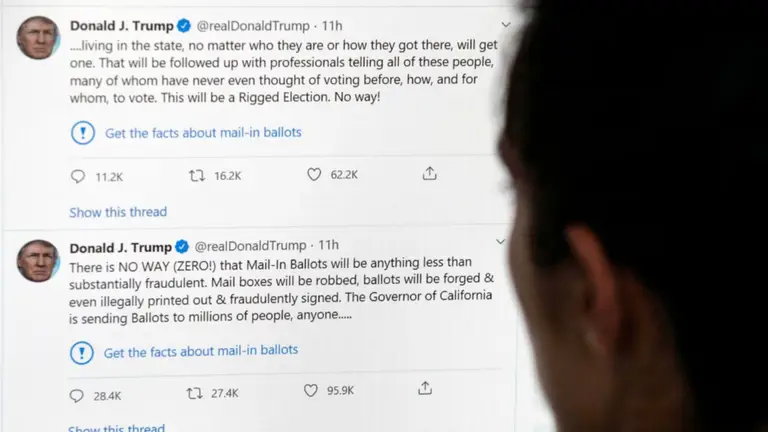Click the verified badge on the top tweet
Screen dimensions: 768x432
(184, 26)
